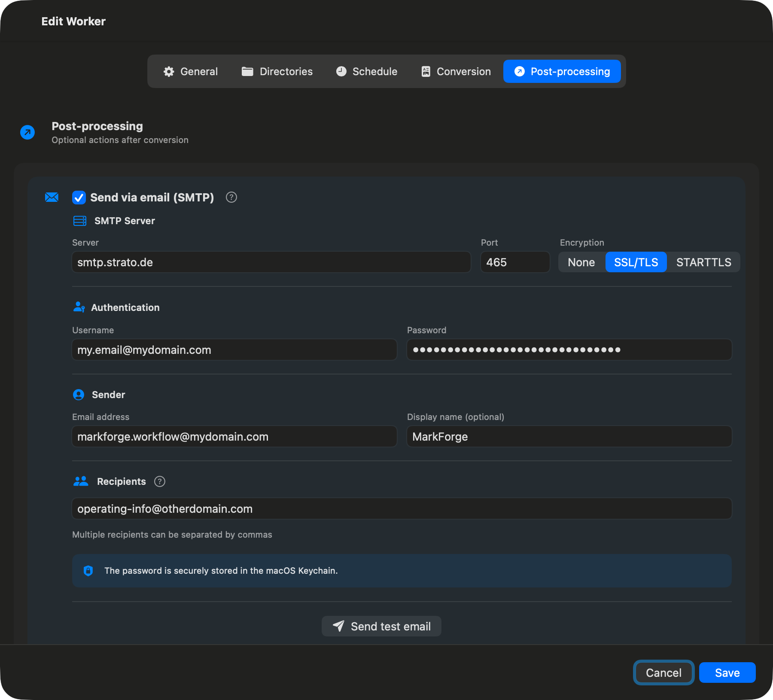Select SSL/TLS encryption option
Viewport: 773px width, 700px height.
tap(636, 262)
